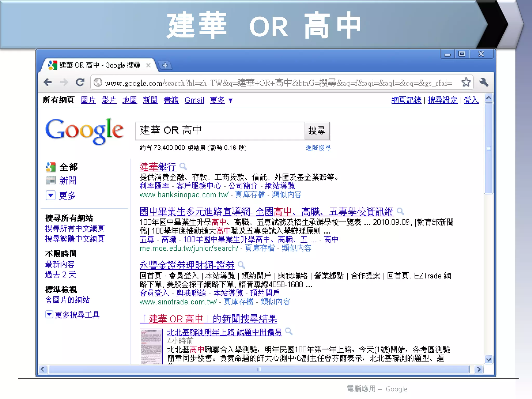Screen dimensions: 532x399
Task: Select the 全部 icon in sidebar
Action: pos(51,167)
